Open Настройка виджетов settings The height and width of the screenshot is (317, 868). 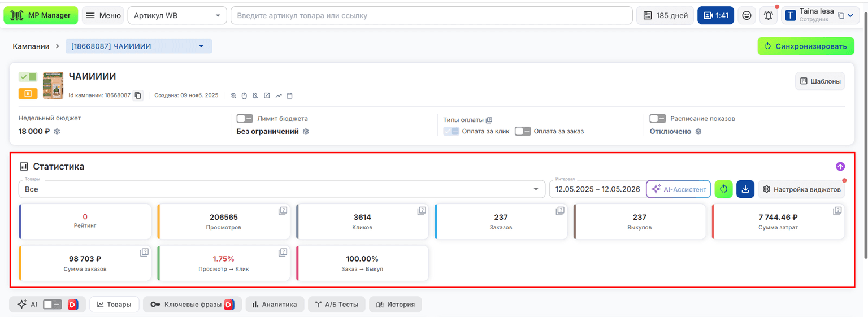pyautogui.click(x=801, y=189)
